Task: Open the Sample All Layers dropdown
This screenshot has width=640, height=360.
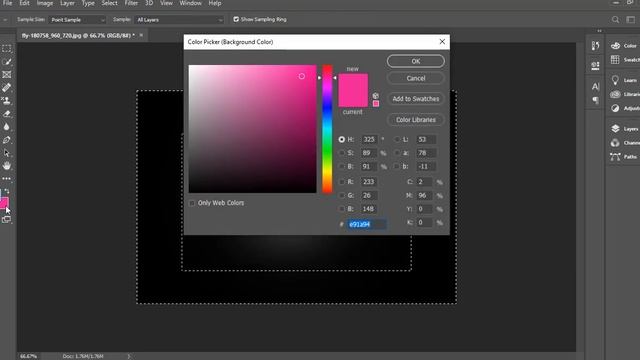Action: pos(179,20)
